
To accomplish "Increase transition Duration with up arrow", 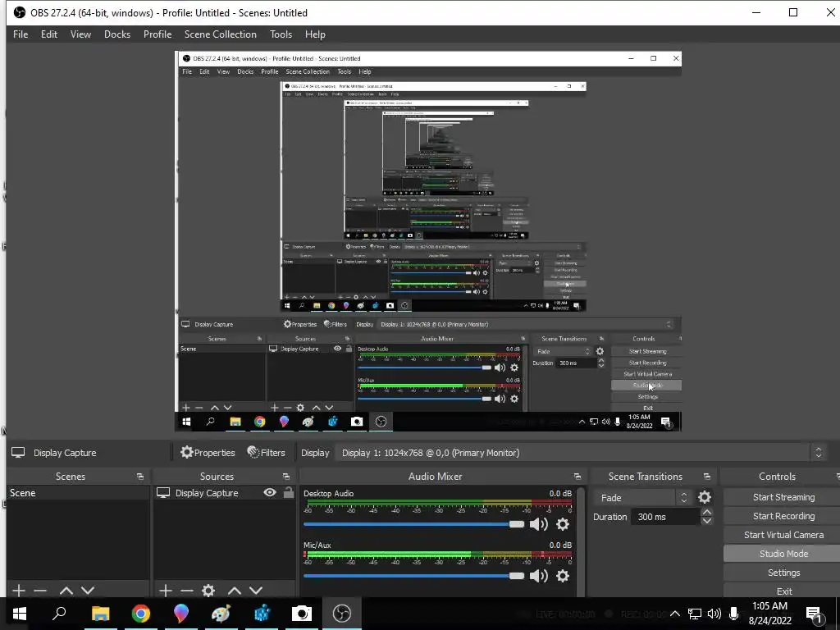I will click(706, 513).
